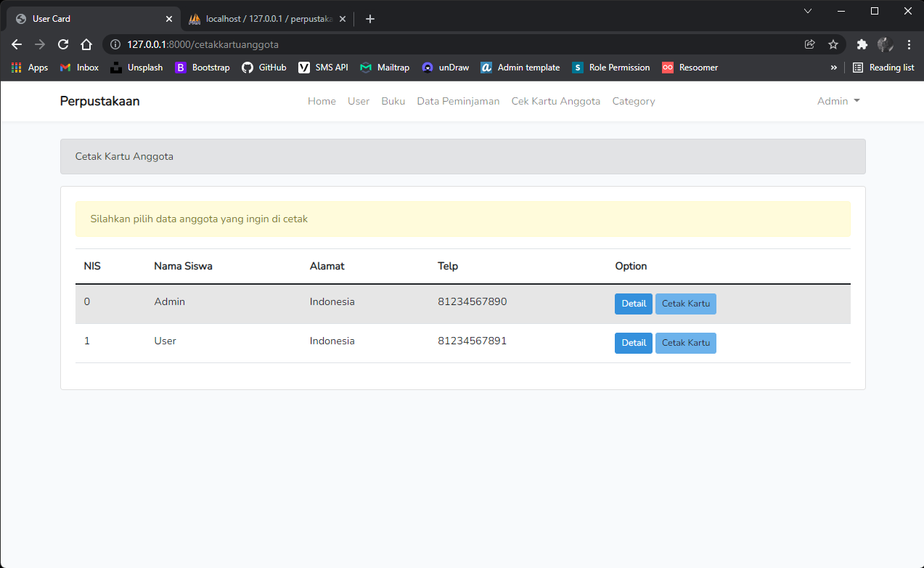The width and height of the screenshot is (924, 568).
Task: Open the Bootstrap bookmark
Action: pyautogui.click(x=202, y=68)
